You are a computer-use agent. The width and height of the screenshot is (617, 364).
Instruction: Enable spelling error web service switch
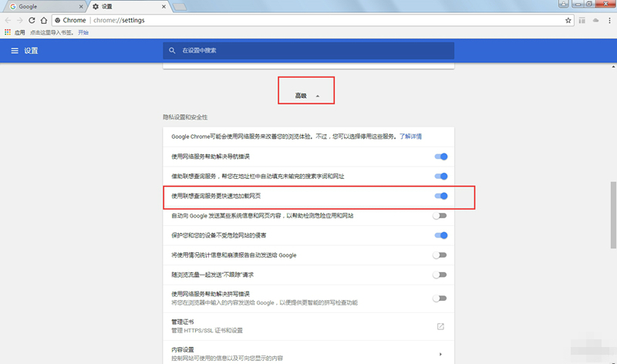[x=440, y=298]
